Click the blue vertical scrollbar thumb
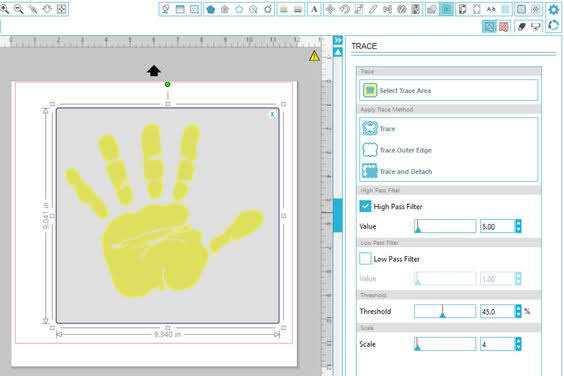Image resolution: width=564 pixels, height=376 pixels. (x=337, y=215)
